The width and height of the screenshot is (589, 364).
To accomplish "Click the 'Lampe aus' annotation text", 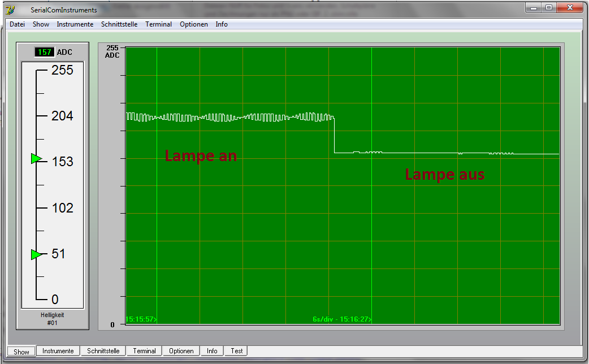I will (x=445, y=174).
